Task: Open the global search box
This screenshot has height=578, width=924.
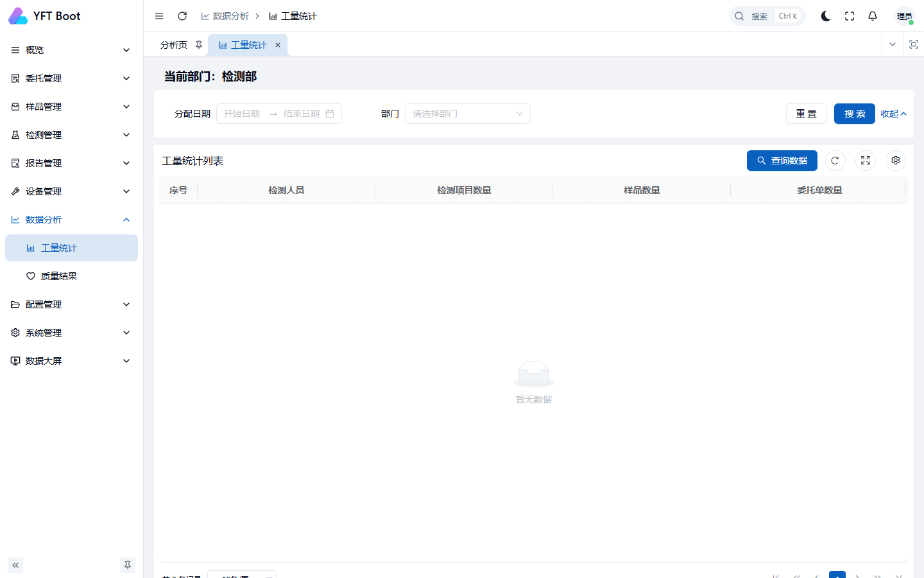Action: [x=767, y=16]
